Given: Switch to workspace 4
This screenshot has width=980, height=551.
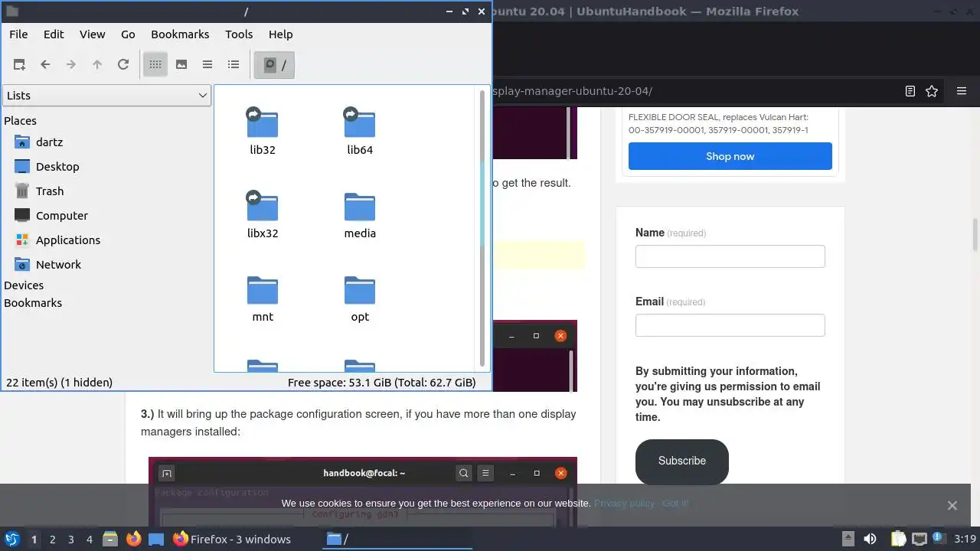Looking at the screenshot, I should click(89, 540).
